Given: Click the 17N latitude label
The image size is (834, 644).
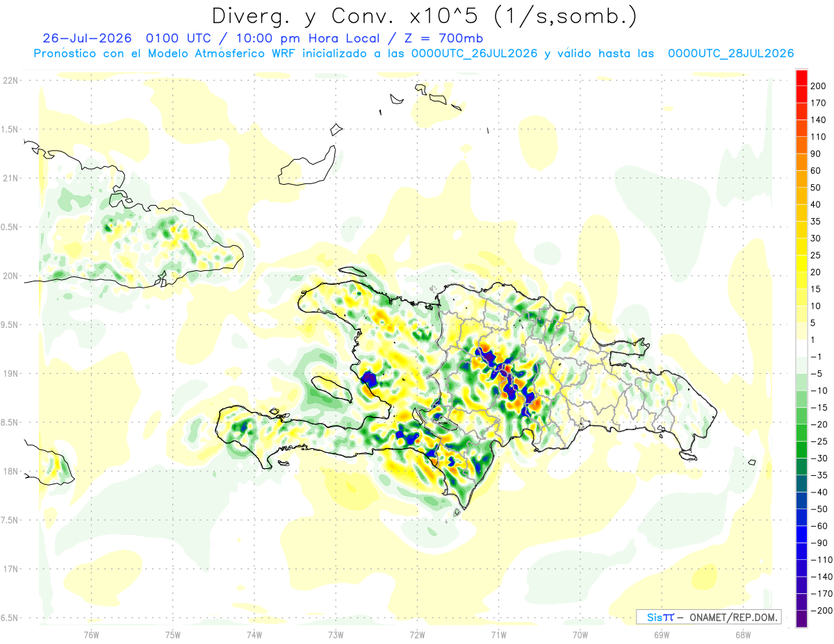Looking at the screenshot, I should (x=10, y=569).
